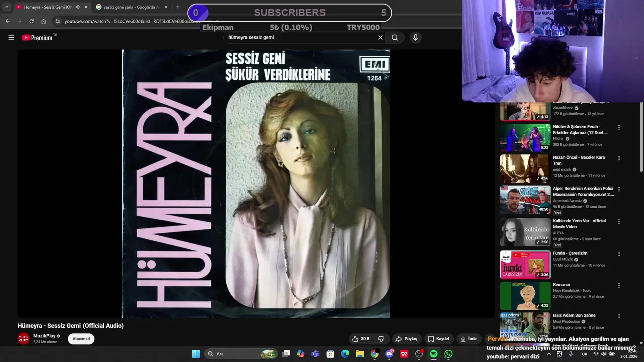Open WPS Office from the taskbar
Image resolution: width=644 pixels, height=362 pixels.
pyautogui.click(x=404, y=354)
